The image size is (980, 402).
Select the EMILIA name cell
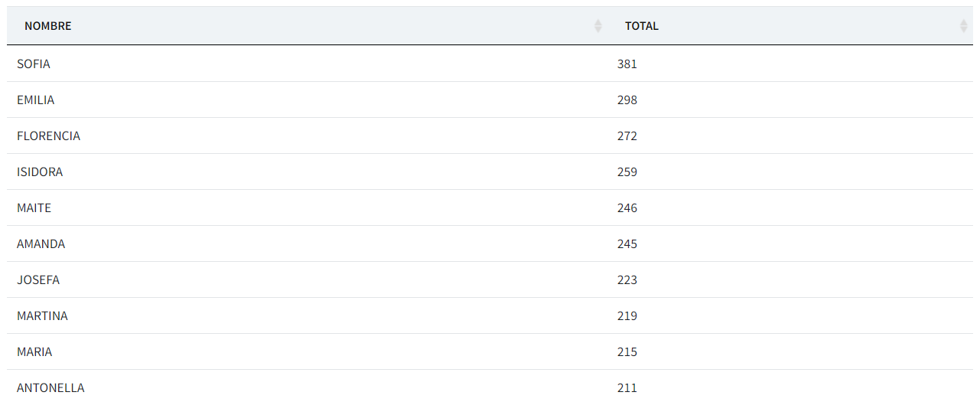click(x=36, y=100)
